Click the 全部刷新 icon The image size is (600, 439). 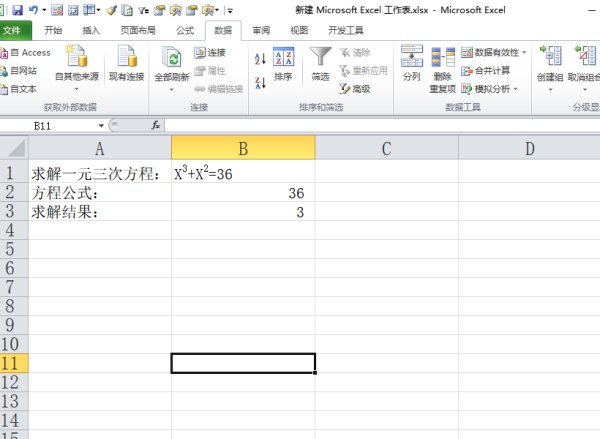pos(172,57)
